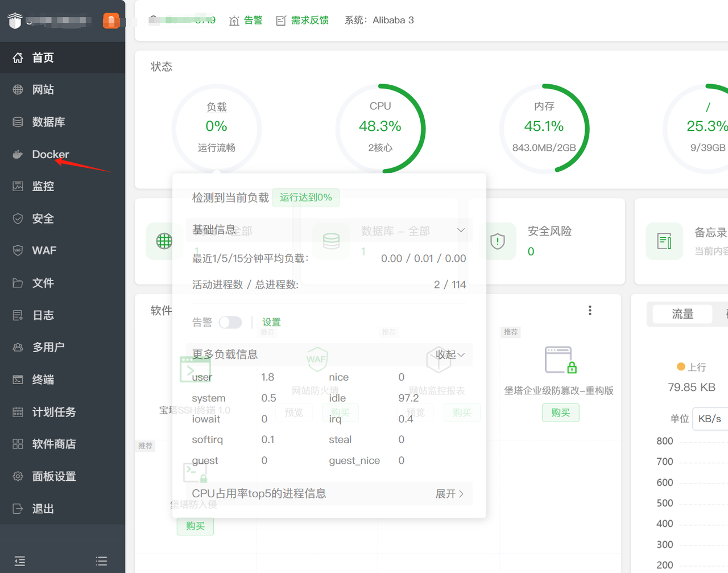The height and width of the screenshot is (573, 728).
Task: Click the list menu icon at sidebar bottom
Action: (102, 561)
